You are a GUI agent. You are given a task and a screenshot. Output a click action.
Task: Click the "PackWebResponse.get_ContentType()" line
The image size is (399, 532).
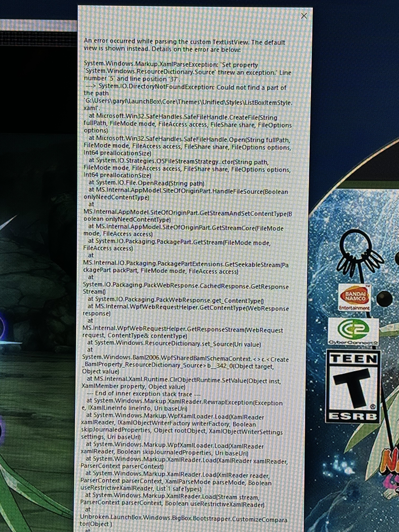tap(176, 300)
